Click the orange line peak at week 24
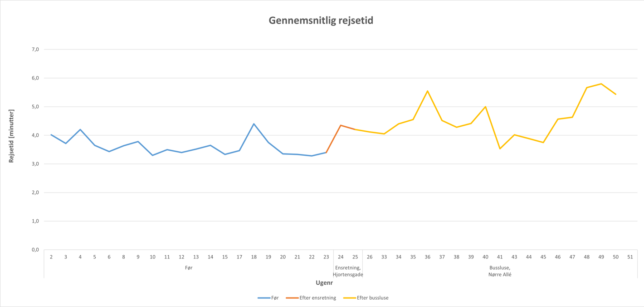The width and height of the screenshot is (644, 307). click(x=341, y=125)
